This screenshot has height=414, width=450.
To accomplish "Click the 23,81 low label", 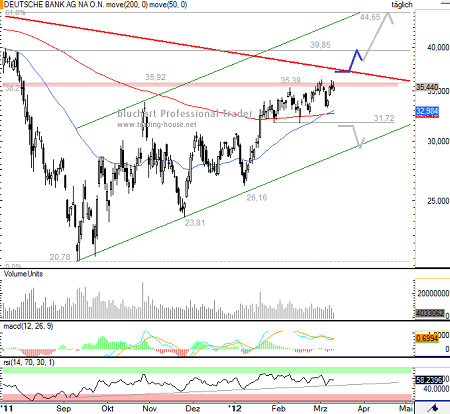I will [x=195, y=223].
